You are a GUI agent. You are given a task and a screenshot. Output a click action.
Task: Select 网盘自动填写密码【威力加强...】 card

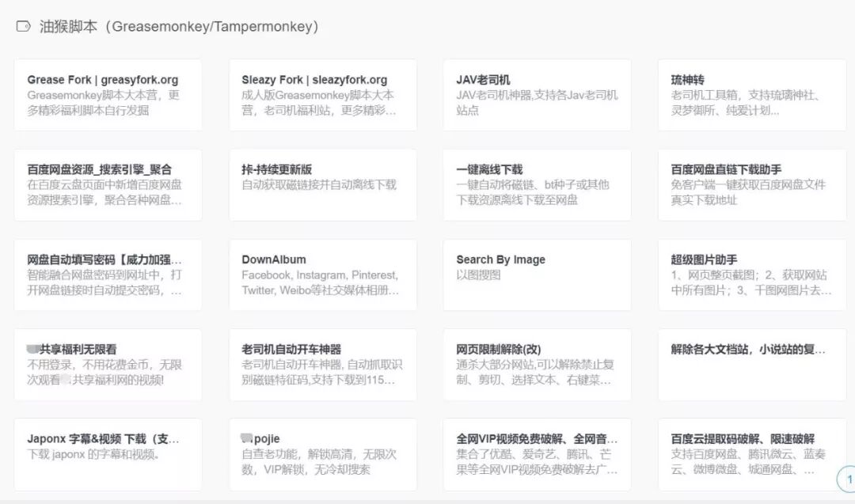[x=108, y=275]
